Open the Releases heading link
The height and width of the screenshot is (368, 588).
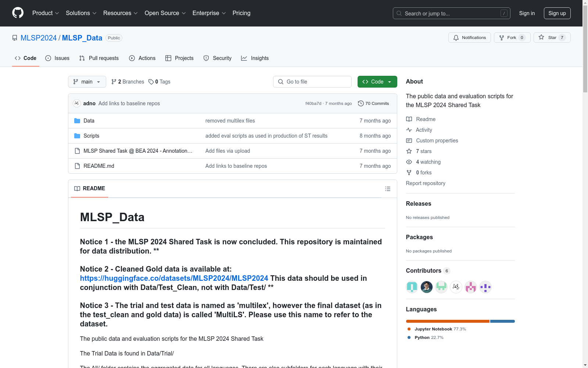(419, 204)
